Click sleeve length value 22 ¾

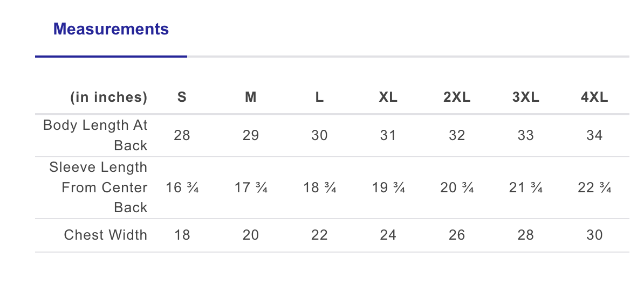(594, 188)
